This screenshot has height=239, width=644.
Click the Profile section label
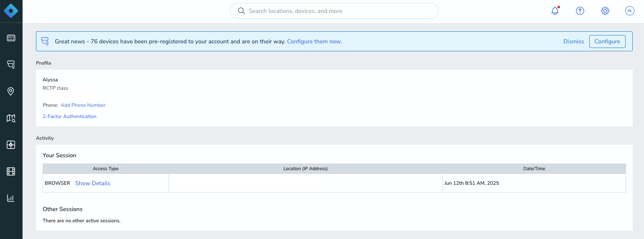pyautogui.click(x=43, y=63)
